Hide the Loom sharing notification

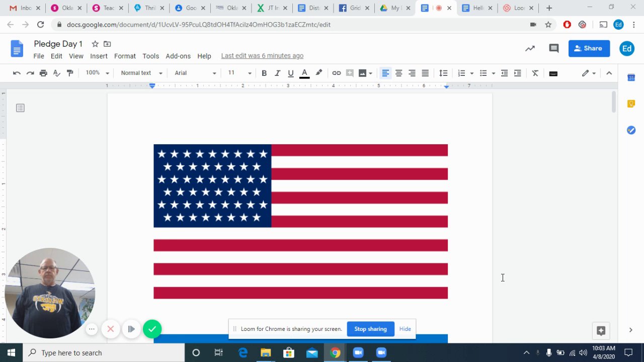tap(405, 329)
